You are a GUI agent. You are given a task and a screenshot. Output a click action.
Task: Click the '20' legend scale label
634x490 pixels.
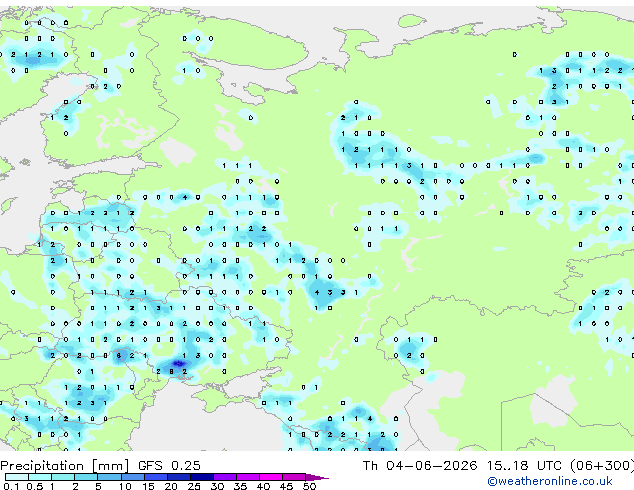coord(171,486)
